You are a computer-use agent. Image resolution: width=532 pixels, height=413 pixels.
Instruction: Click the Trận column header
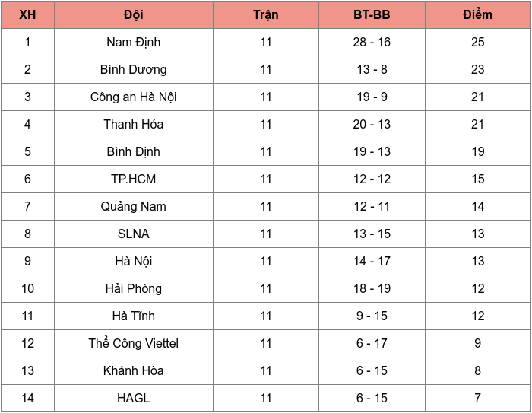tap(266, 14)
